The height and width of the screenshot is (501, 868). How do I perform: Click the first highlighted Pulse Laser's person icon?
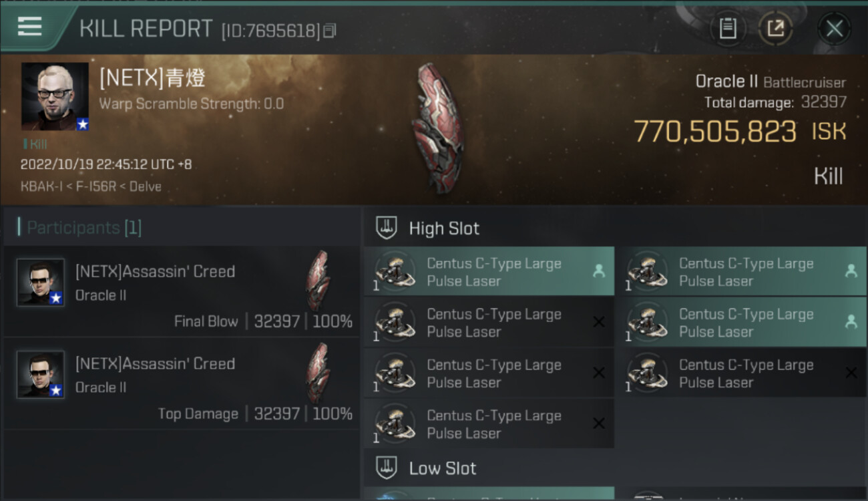click(599, 271)
